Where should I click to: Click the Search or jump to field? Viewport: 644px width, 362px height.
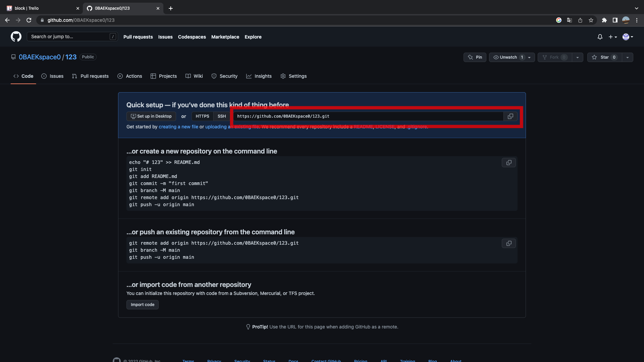pos(69,37)
